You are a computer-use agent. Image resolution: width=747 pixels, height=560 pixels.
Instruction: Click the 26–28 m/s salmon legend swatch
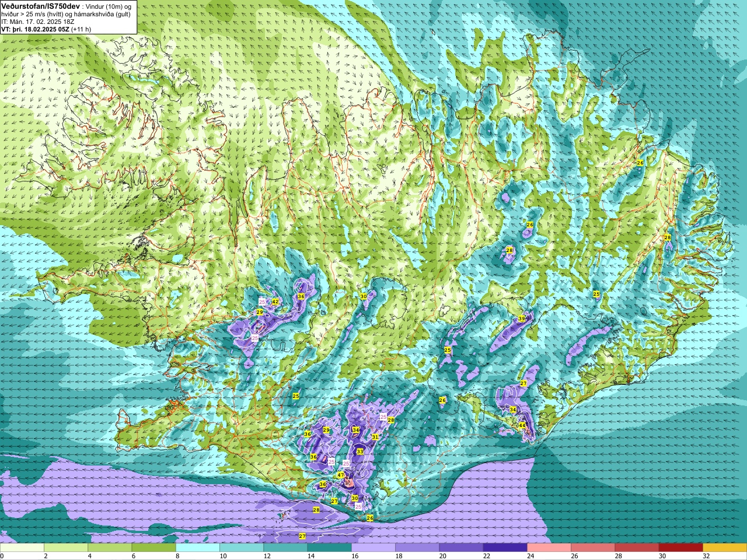pos(593,548)
